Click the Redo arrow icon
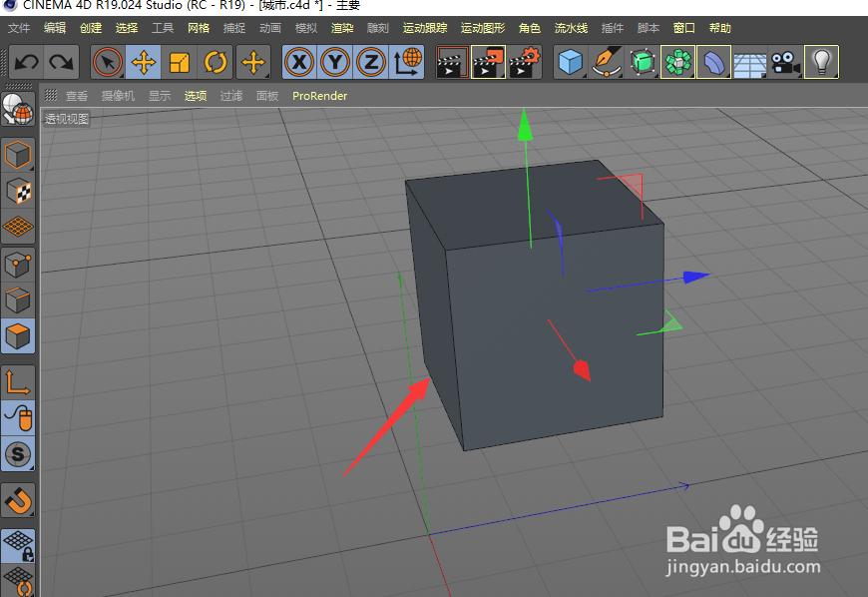Screen dimensions: 868x597 62,62
